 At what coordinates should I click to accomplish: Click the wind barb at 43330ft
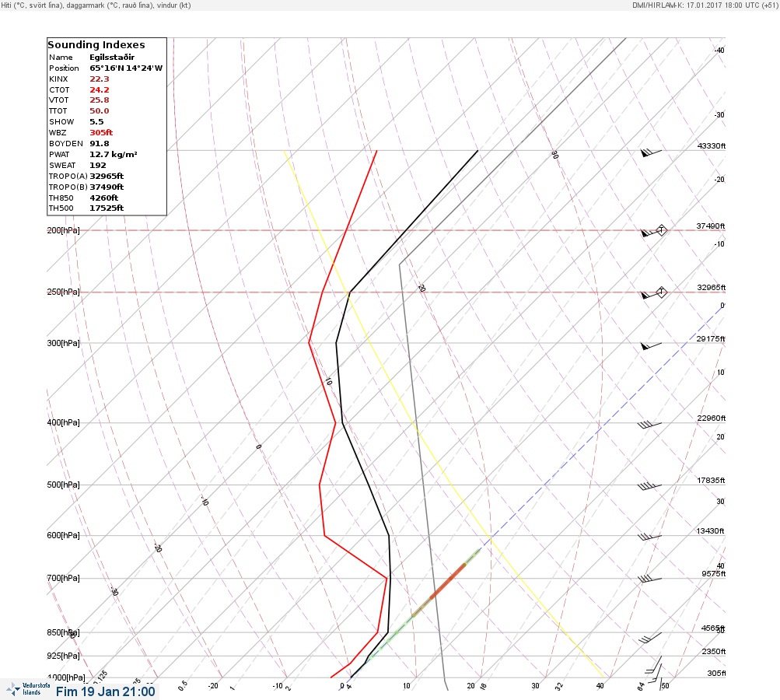pyautogui.click(x=651, y=152)
